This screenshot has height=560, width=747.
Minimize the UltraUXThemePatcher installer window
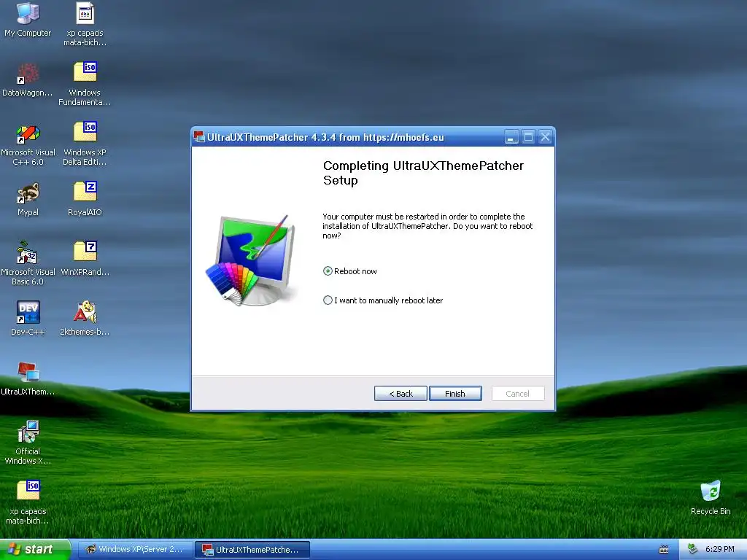[511, 137]
